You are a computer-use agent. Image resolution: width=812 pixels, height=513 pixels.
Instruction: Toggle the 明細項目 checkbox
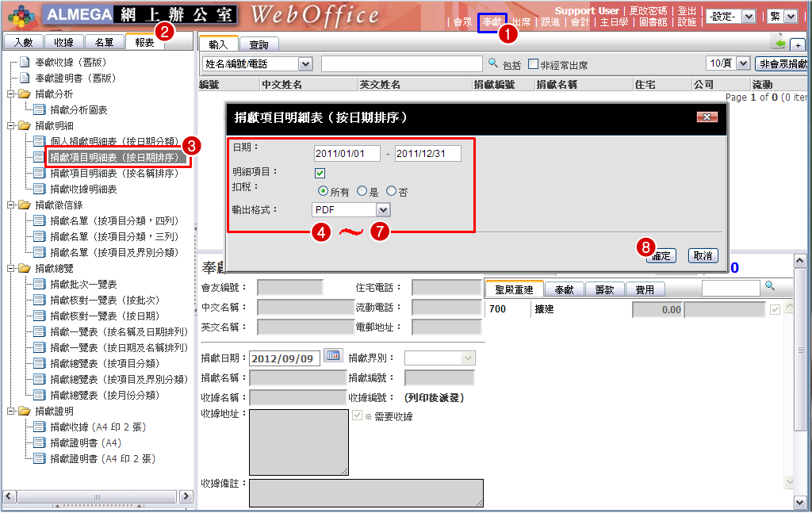click(x=320, y=172)
